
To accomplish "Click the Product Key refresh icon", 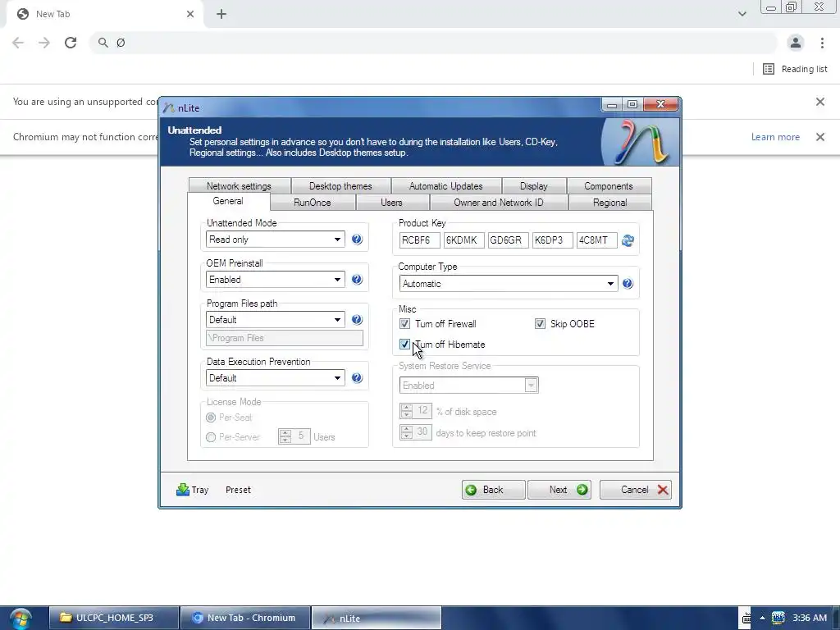I will tap(628, 240).
